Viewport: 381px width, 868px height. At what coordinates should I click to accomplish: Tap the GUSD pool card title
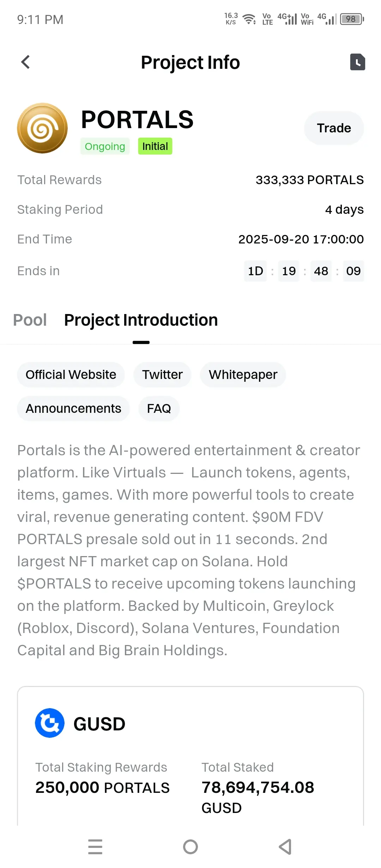[99, 724]
